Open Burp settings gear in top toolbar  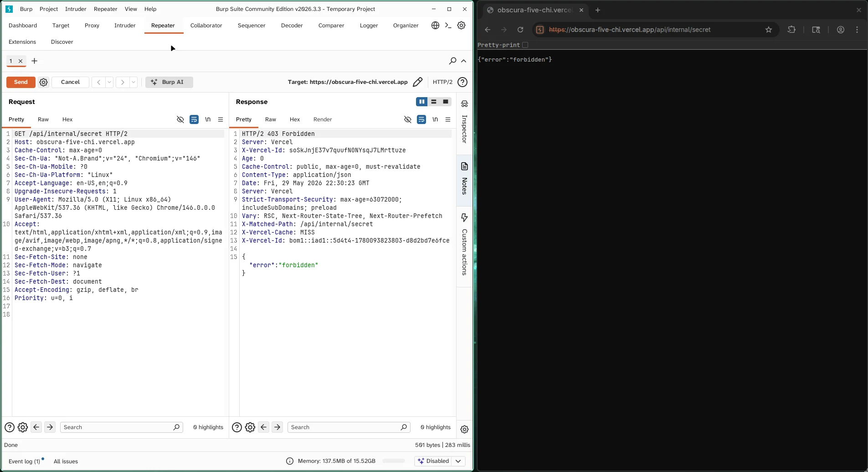(461, 26)
